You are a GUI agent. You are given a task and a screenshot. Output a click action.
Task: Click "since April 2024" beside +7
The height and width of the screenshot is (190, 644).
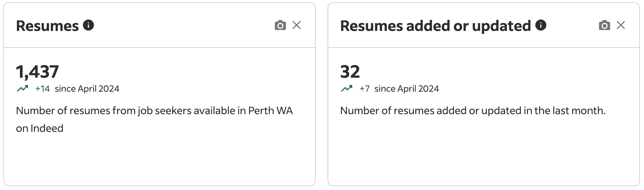click(x=406, y=89)
